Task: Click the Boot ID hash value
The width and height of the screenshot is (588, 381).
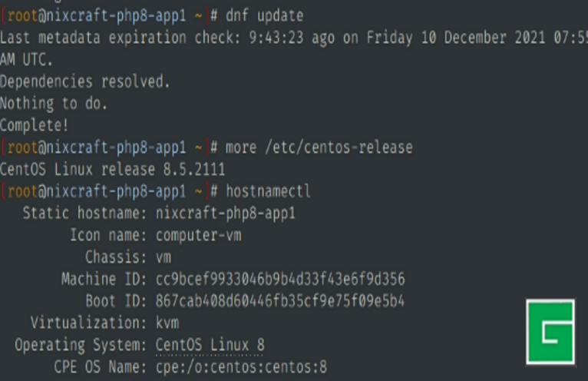Action: click(279, 300)
